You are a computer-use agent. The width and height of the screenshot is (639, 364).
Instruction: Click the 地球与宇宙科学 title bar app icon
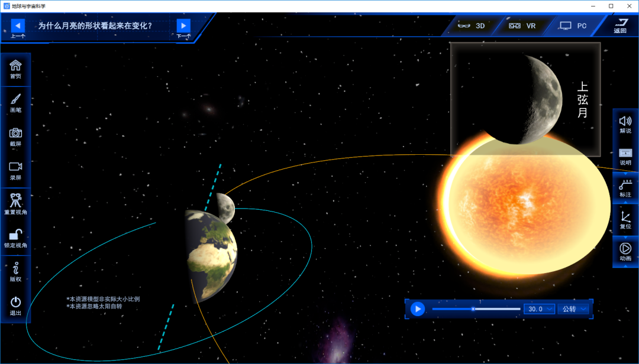point(7,6)
